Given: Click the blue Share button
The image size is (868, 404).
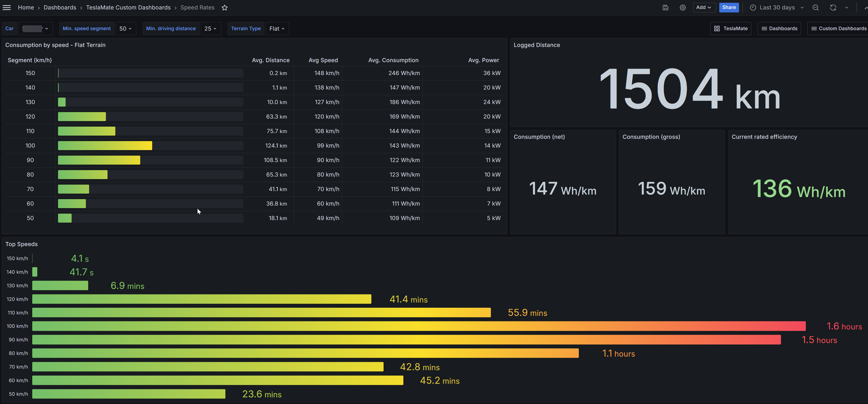Looking at the screenshot, I should pyautogui.click(x=729, y=7).
